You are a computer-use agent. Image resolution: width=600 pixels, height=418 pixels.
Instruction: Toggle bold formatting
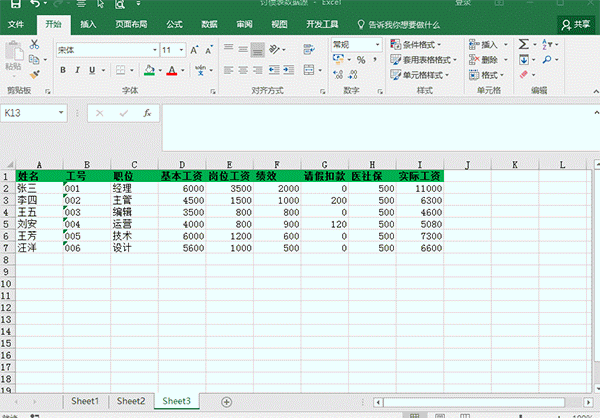pyautogui.click(x=63, y=70)
